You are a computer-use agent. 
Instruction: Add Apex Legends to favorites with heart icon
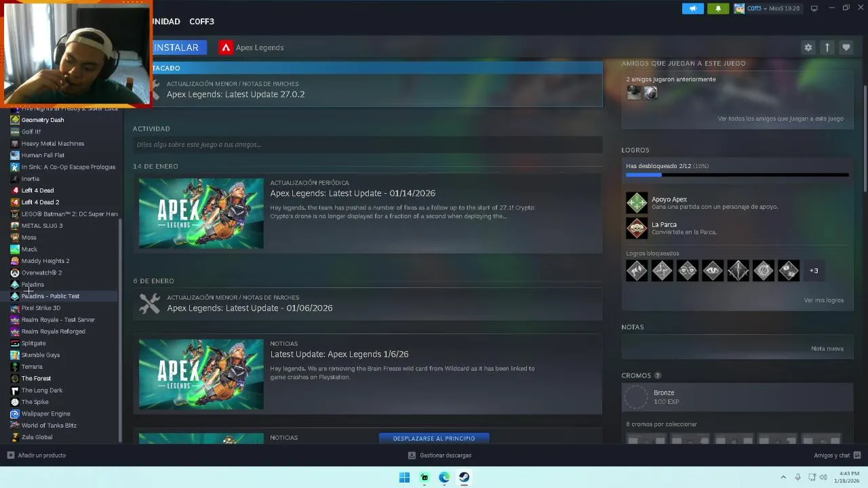click(x=846, y=47)
